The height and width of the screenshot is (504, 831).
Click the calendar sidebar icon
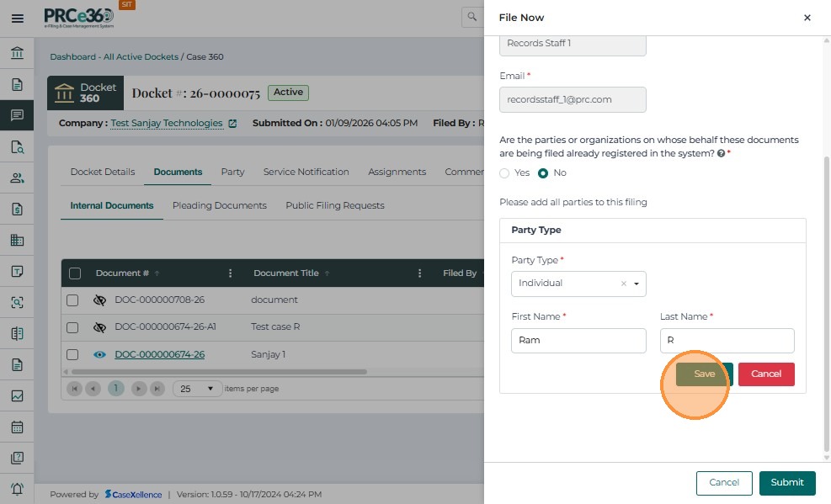tap(17, 427)
